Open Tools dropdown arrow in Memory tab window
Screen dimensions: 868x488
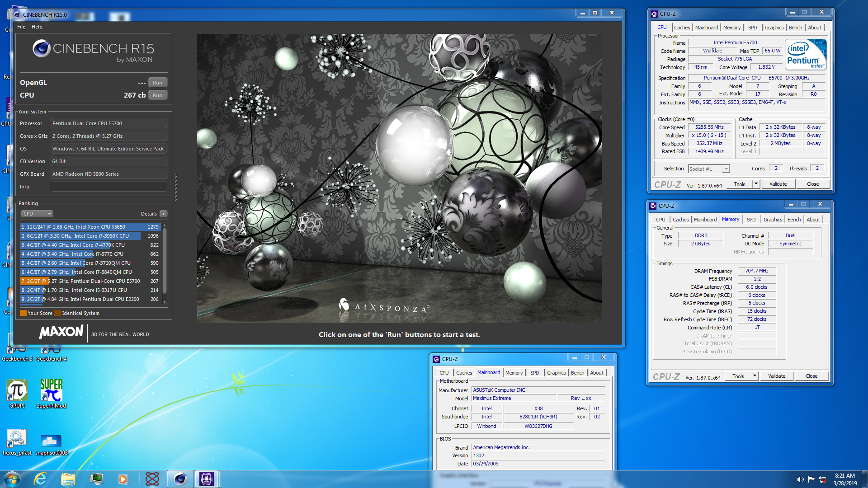[755, 376]
